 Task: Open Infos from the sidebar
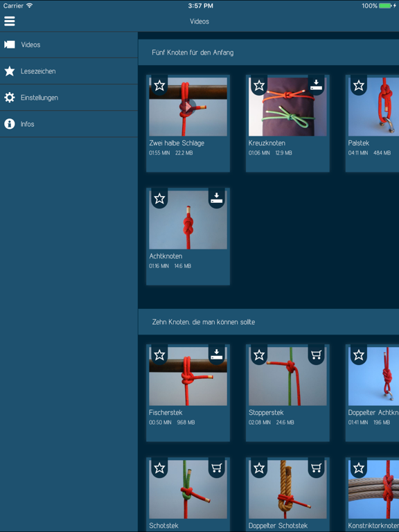pyautogui.click(x=69, y=124)
